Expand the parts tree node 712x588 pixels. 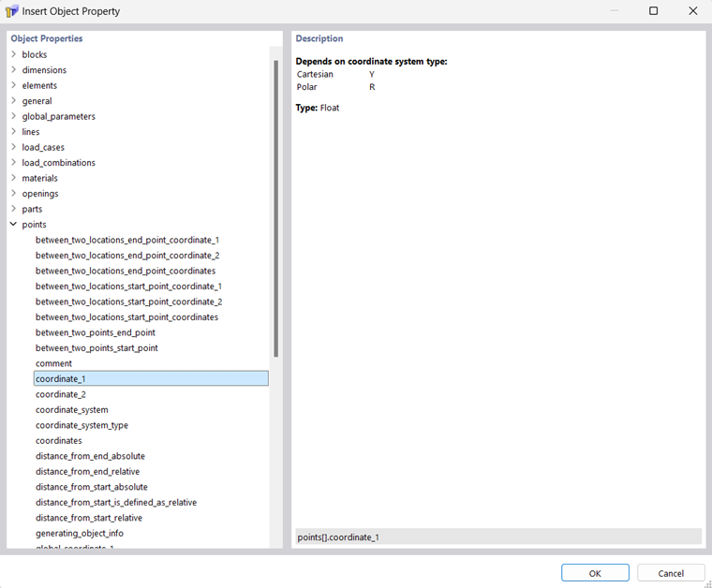pos(14,208)
